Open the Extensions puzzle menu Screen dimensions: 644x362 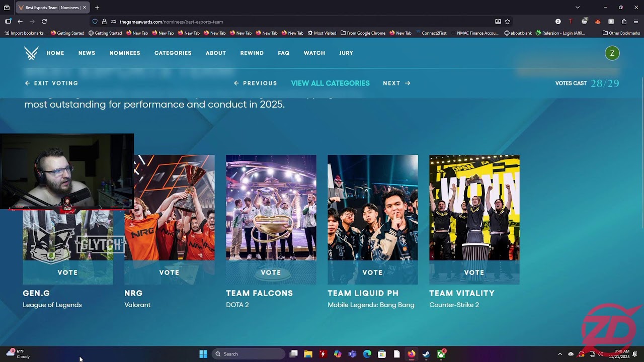point(624,22)
